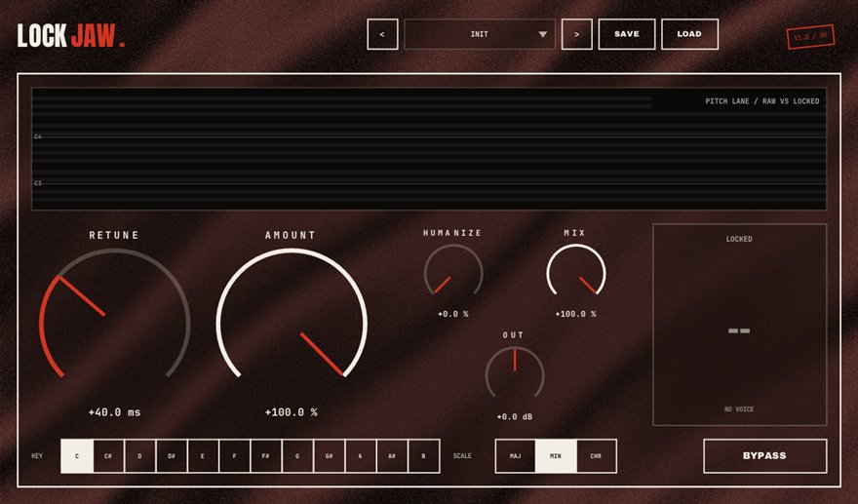The height and width of the screenshot is (504, 858).
Task: Click the C4 pitch lane marker
Action: click(x=38, y=136)
